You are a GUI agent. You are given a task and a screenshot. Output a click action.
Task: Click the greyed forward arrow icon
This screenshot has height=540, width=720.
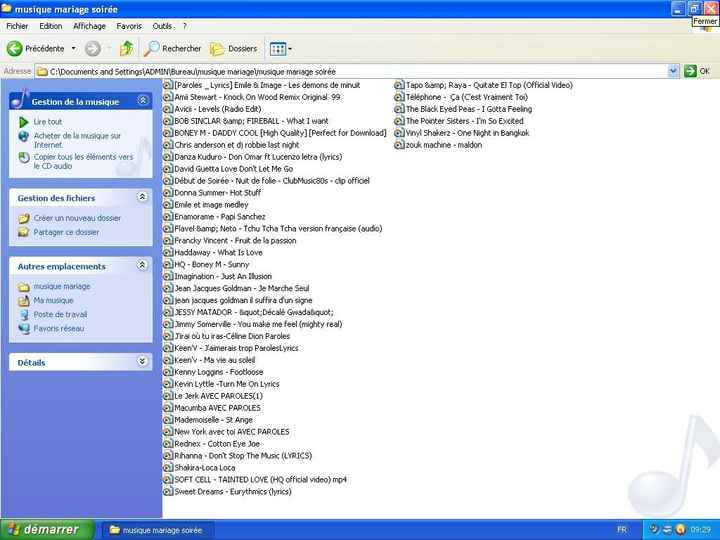(93, 48)
